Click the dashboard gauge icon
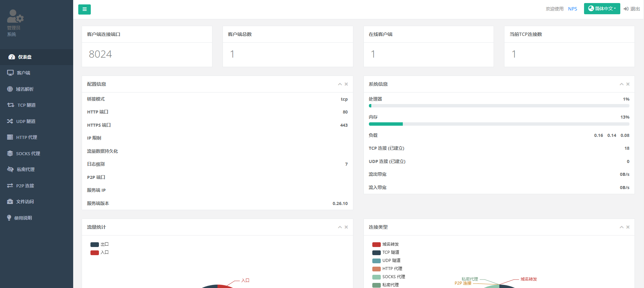 [12, 57]
